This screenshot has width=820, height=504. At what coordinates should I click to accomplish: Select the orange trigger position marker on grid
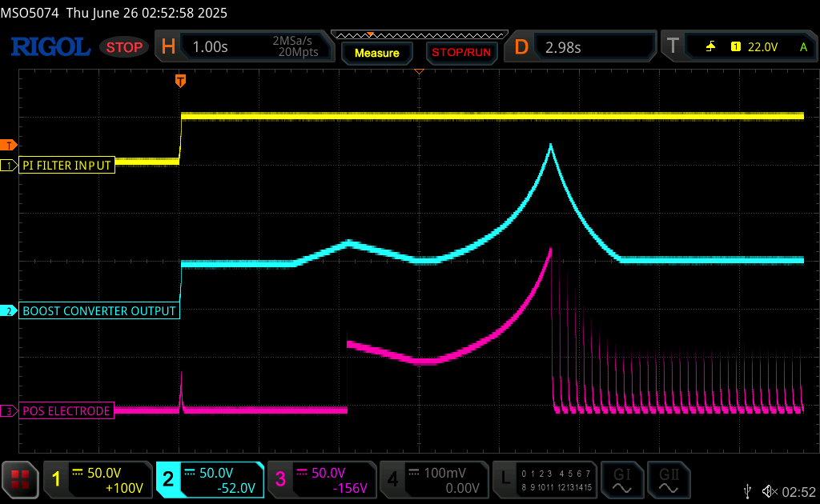tap(180, 81)
